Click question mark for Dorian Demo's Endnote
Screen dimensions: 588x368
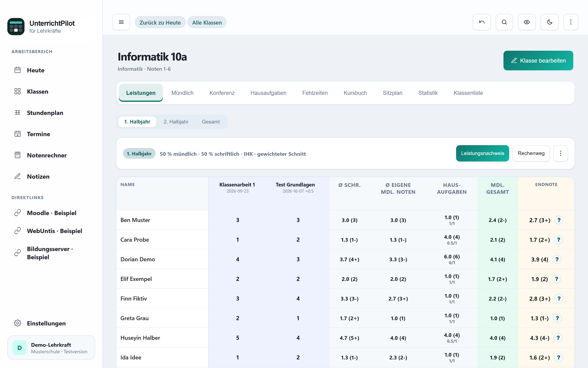point(557,259)
